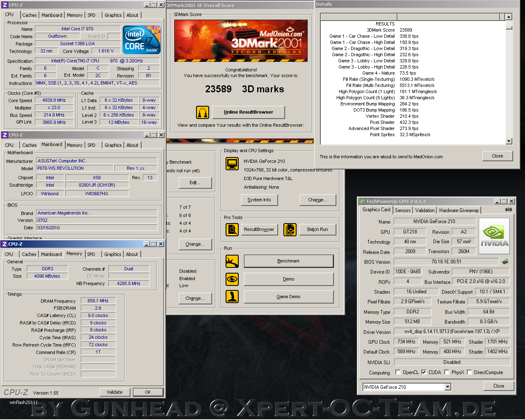Click the Change button beside the Low setting

[x=195, y=298]
